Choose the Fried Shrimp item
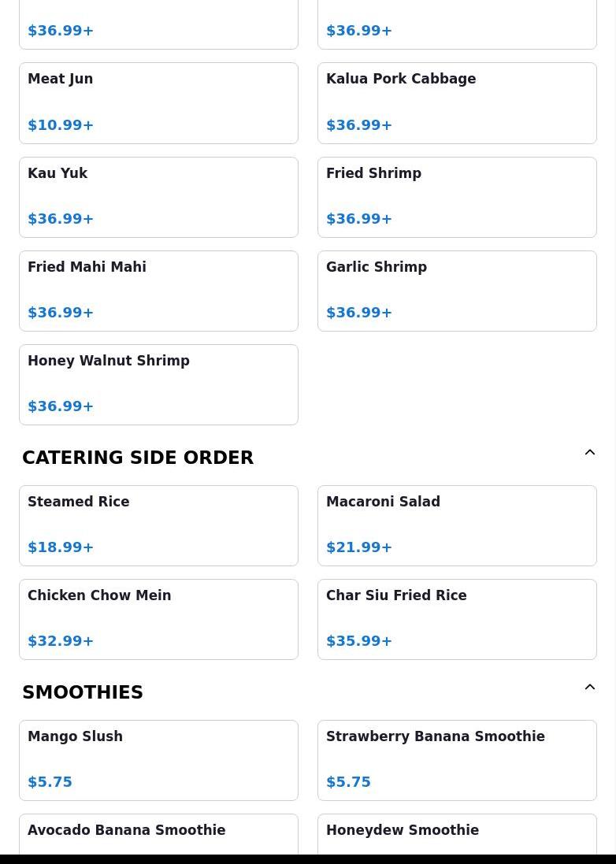 tap(457, 197)
